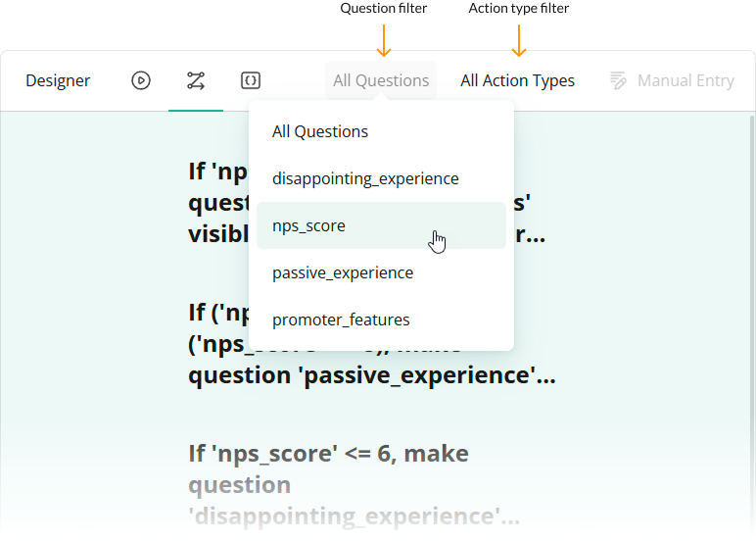Click the Manual Entry button label
The image size is (756, 541).
coord(685,80)
